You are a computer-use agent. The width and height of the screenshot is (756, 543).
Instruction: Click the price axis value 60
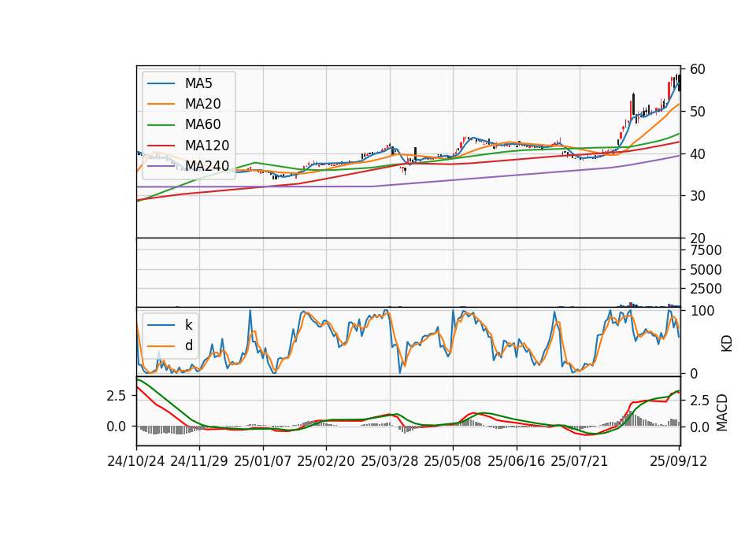click(698, 69)
